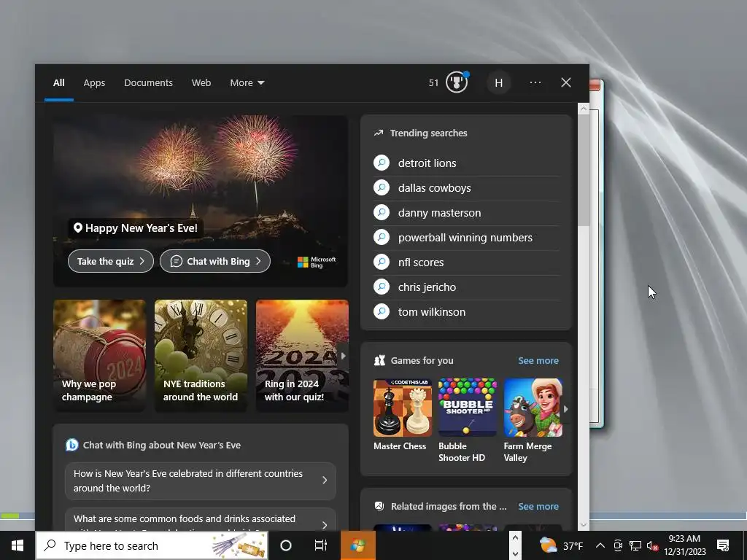
Task: Click See more next to Related images
Action: coord(538,506)
